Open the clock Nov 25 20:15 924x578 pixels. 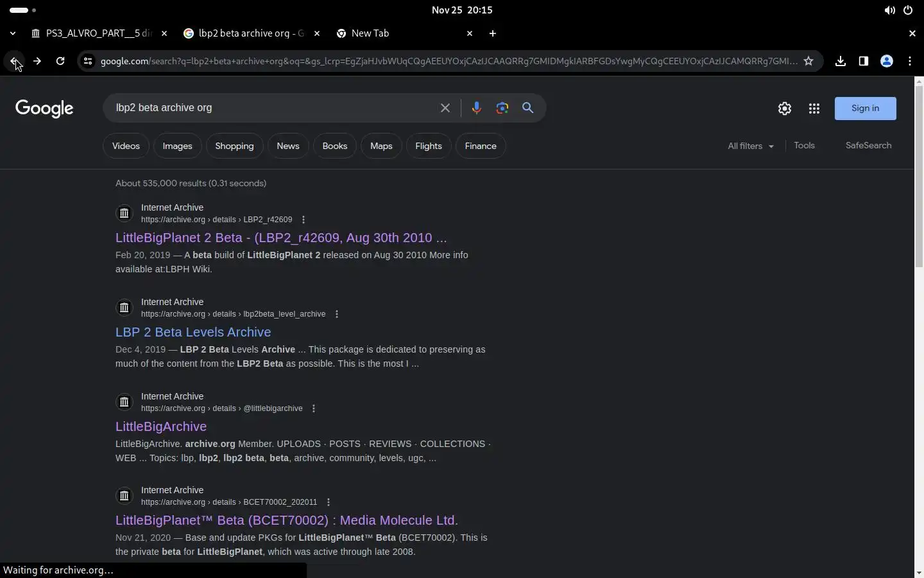point(462,10)
